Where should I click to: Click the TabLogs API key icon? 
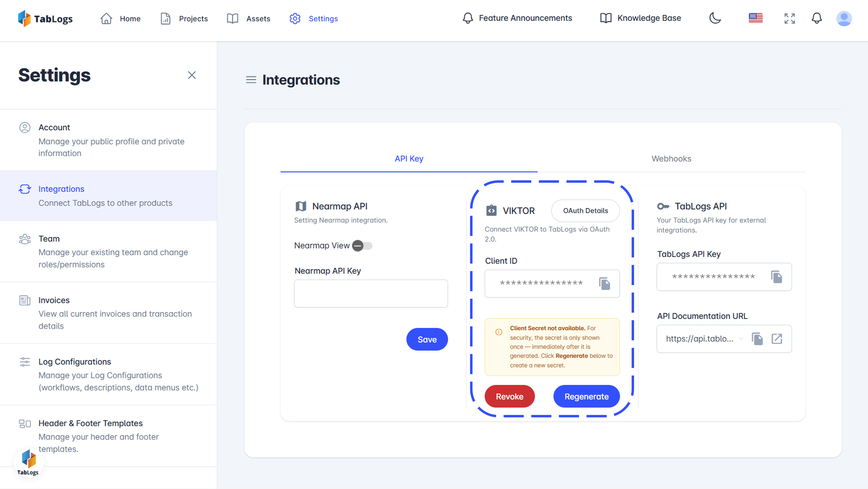click(663, 206)
